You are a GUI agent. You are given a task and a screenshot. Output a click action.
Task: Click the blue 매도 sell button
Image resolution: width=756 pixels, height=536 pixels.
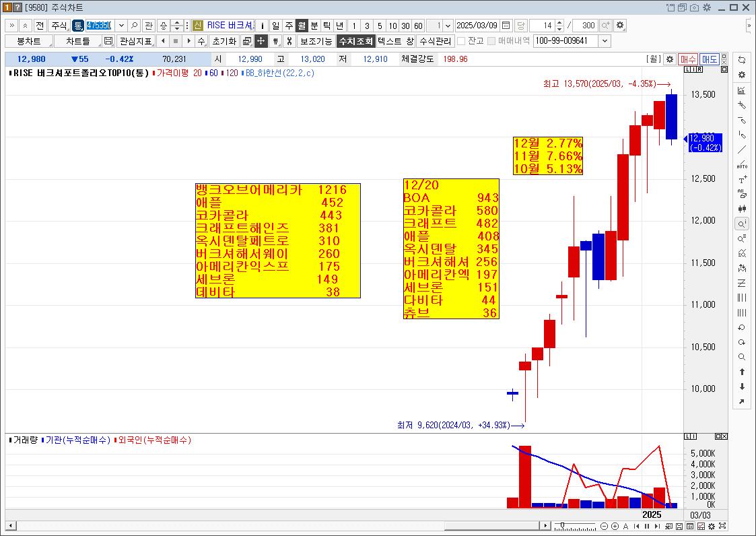tap(710, 59)
